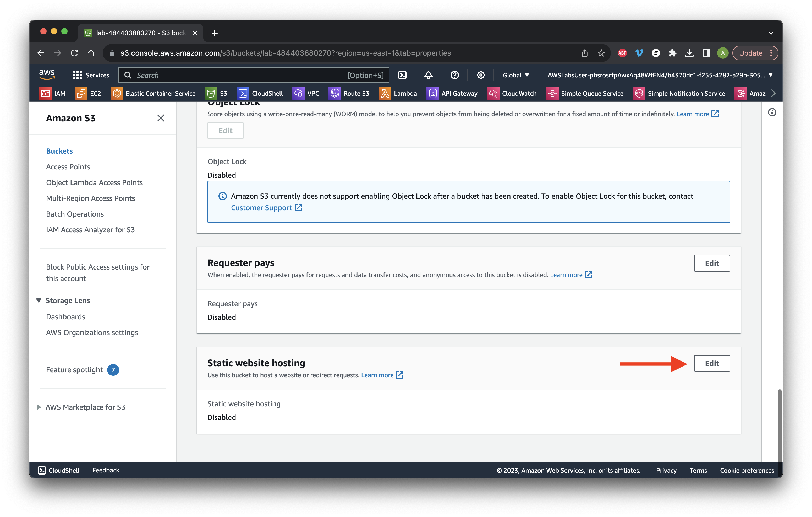Open CloudShell from the footer
The image size is (812, 517).
click(x=59, y=470)
